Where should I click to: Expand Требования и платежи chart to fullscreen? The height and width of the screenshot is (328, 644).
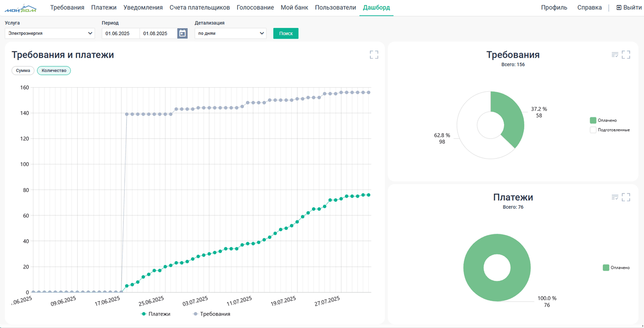[374, 55]
